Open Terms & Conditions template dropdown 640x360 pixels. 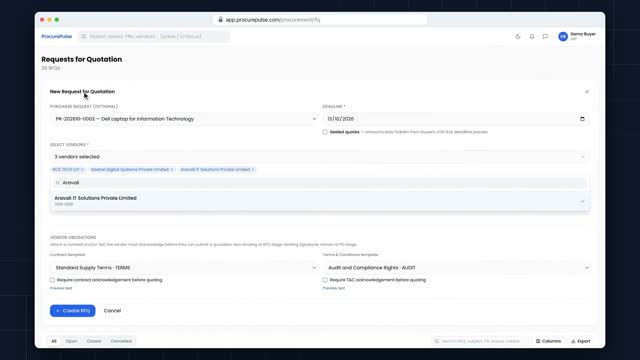click(456, 268)
